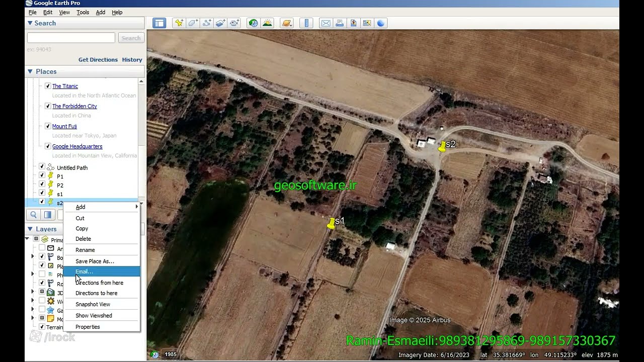View in Google Maps toolbar icon
Screen dimensions: 644x362
[367, 23]
